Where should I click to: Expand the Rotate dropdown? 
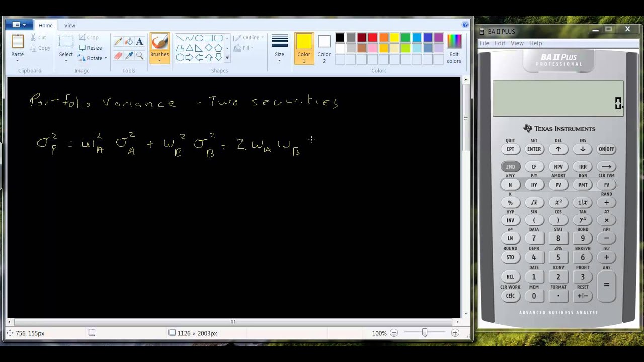coord(93,58)
